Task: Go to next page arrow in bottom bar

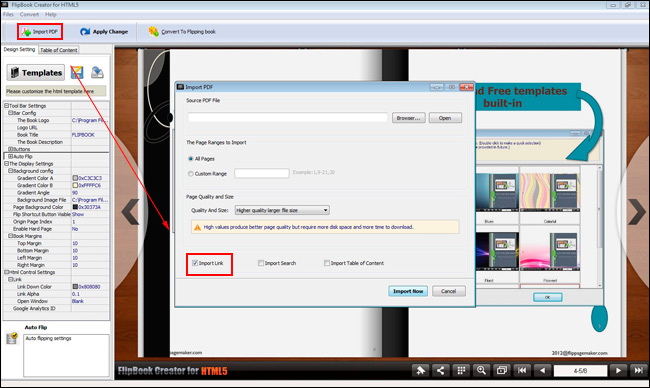Action: pos(618,370)
